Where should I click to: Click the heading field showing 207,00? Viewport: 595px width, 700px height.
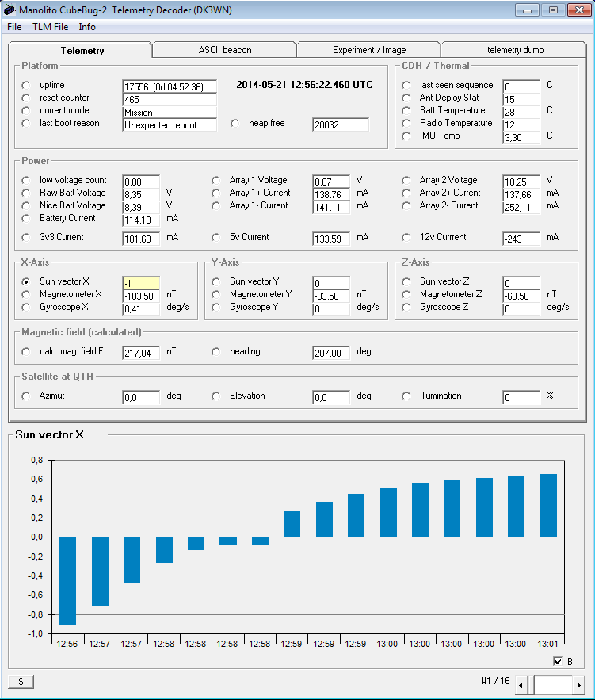click(x=331, y=353)
